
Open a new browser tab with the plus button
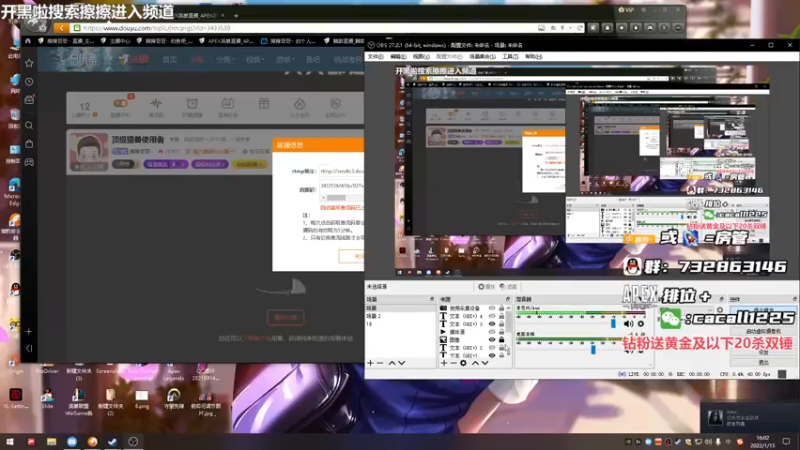tap(236, 16)
